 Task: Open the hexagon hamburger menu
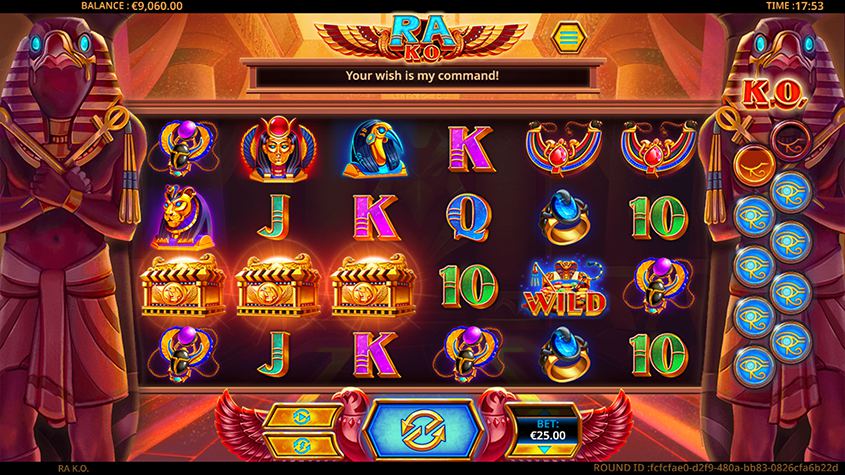click(568, 37)
